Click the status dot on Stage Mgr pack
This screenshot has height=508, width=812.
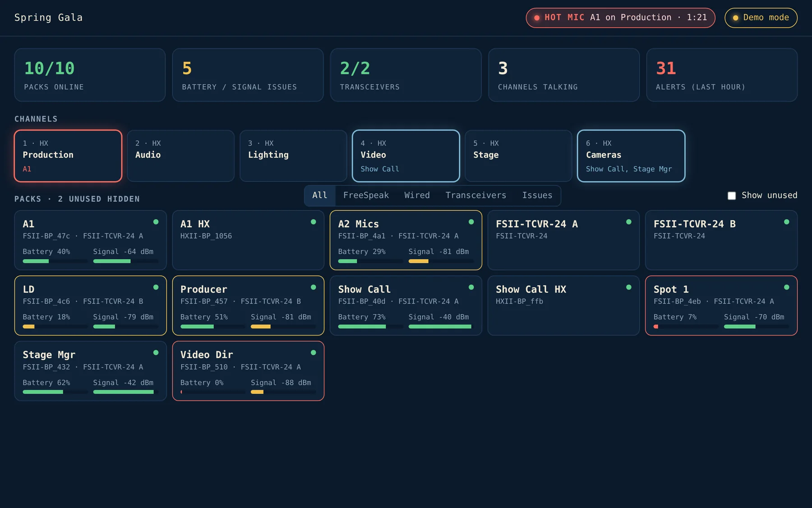[156, 353]
